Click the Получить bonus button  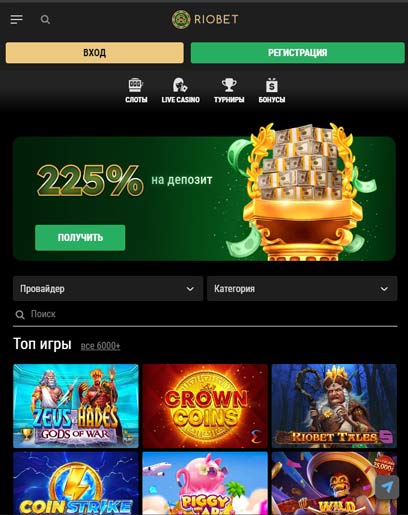[80, 238]
